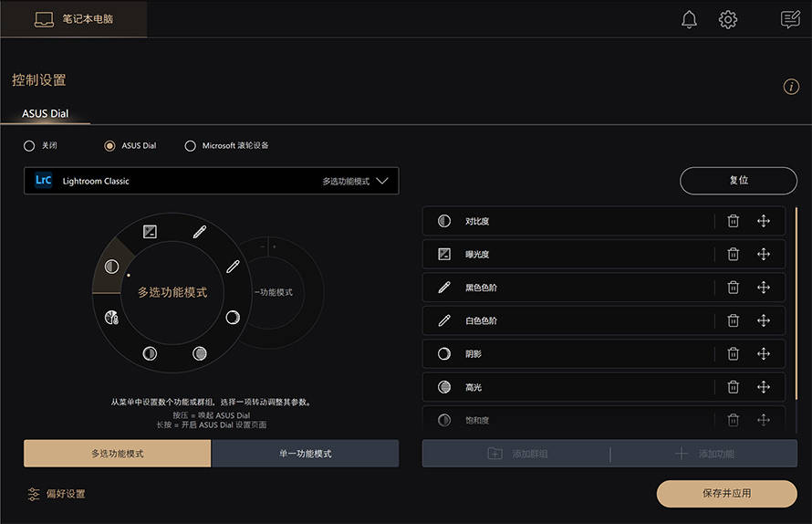This screenshot has width=812, height=524.
Task: Click the info icon beside 控制设置
Action: click(x=791, y=87)
